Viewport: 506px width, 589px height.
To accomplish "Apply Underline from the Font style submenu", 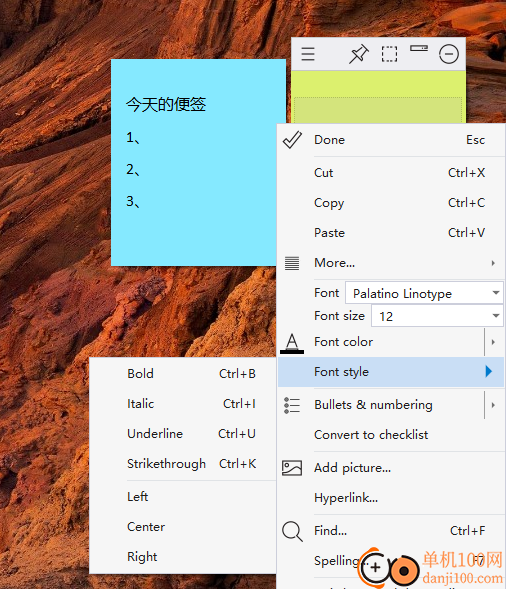I will pos(183,434).
